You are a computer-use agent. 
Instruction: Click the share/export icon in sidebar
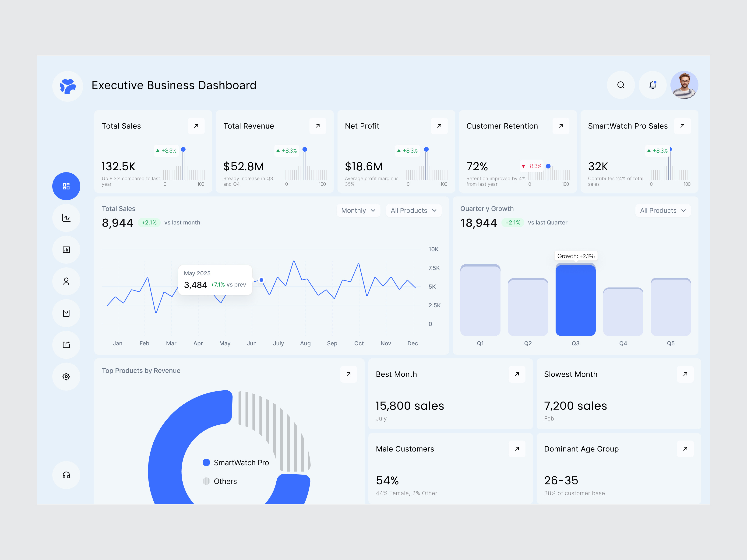tap(66, 345)
